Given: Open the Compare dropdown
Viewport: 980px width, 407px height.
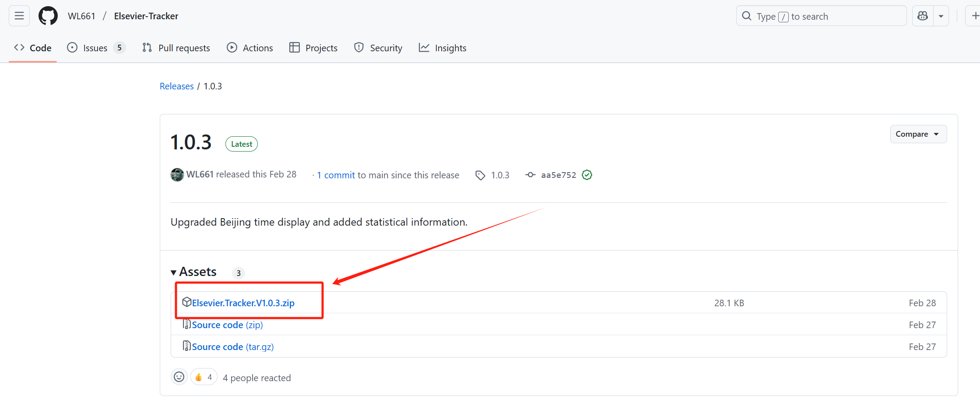Looking at the screenshot, I should pos(918,134).
